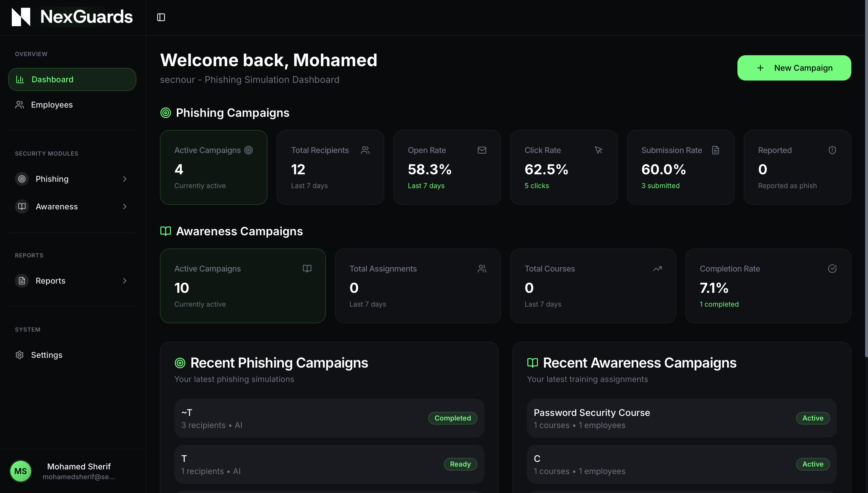Click the Submission Rate document icon

pos(715,150)
